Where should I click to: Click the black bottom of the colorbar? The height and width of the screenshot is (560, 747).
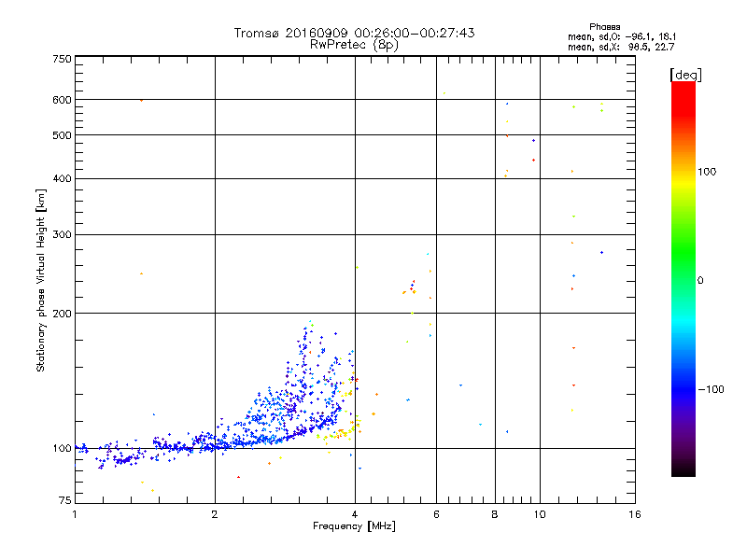click(684, 469)
